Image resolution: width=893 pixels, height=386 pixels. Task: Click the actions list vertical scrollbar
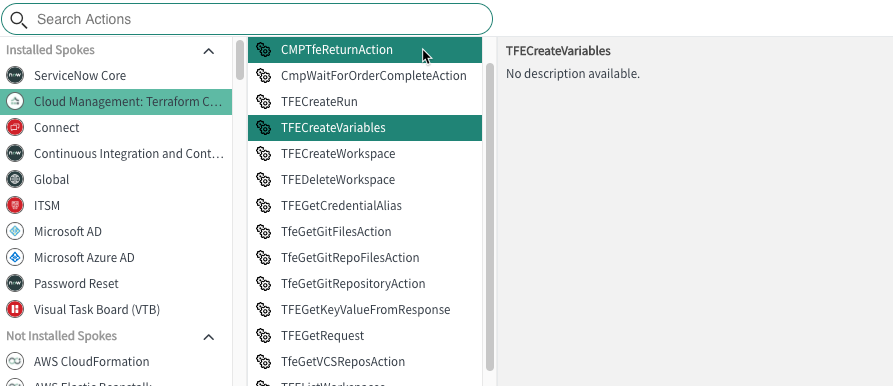490,216
